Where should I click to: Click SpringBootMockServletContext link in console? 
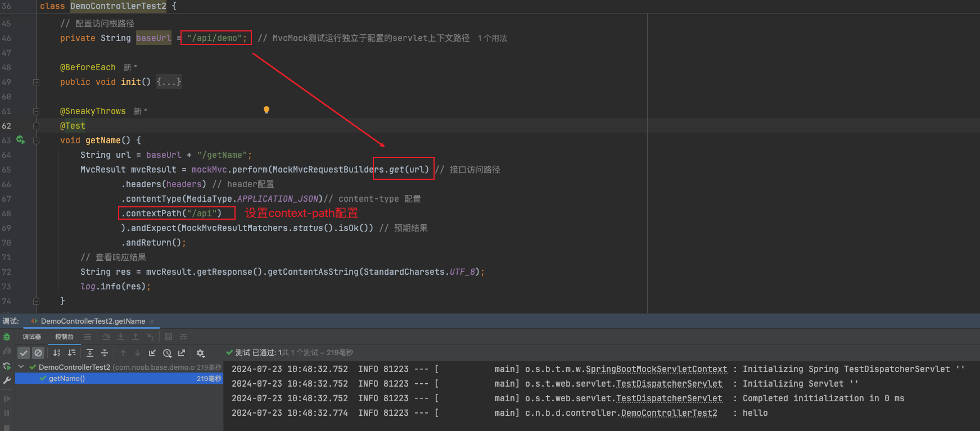pyautogui.click(x=656, y=369)
